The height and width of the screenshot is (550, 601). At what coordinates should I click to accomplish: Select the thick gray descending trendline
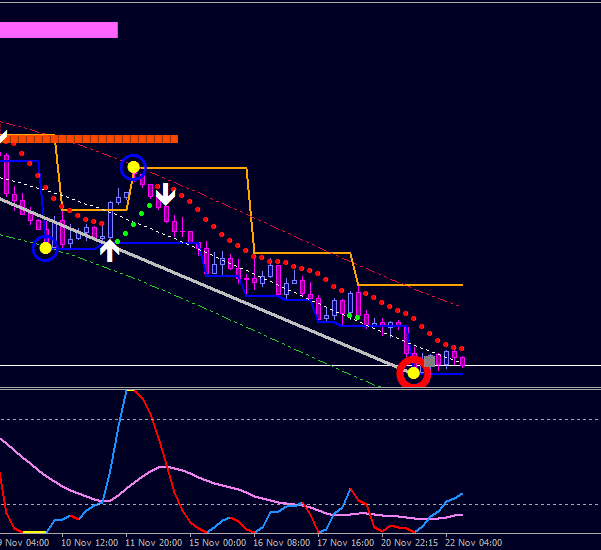click(x=207, y=285)
